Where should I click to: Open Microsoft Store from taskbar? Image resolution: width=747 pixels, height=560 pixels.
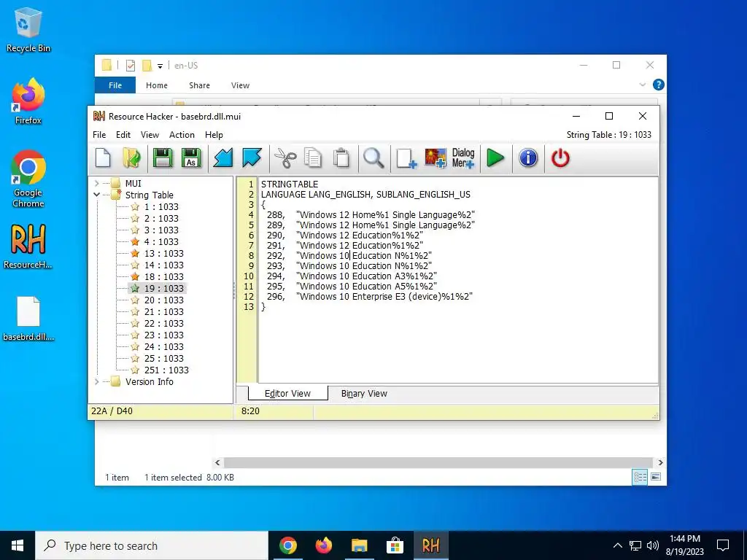tap(395, 545)
